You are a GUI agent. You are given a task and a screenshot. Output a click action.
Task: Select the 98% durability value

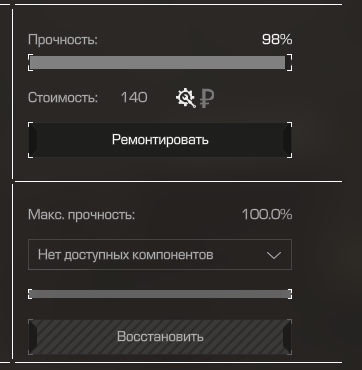tap(277, 39)
